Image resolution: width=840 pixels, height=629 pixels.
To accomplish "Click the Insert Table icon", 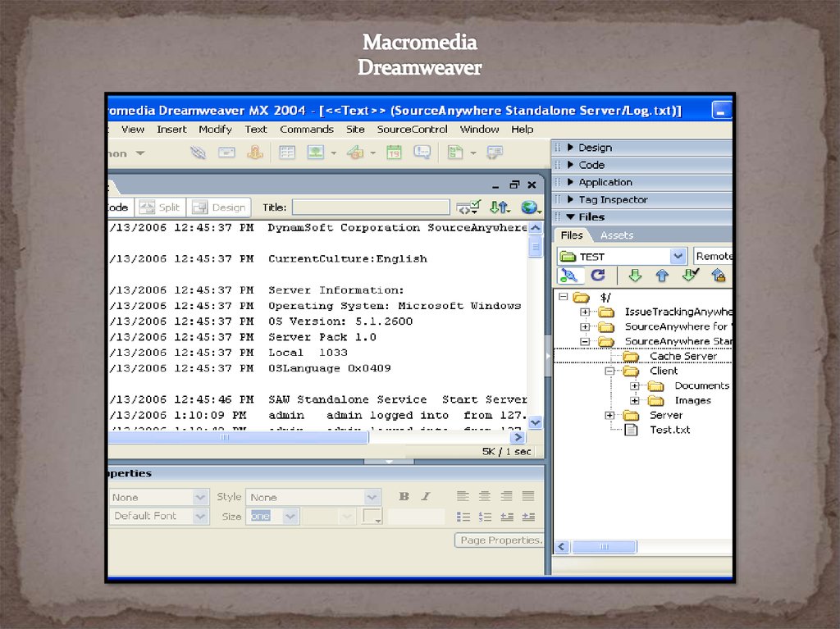I will (287, 152).
